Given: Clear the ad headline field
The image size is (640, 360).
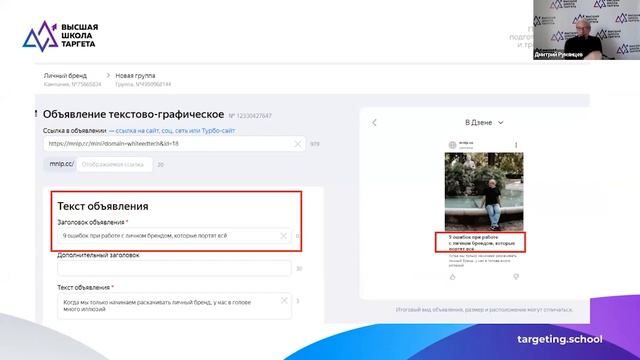Looking at the screenshot, I should [283, 236].
